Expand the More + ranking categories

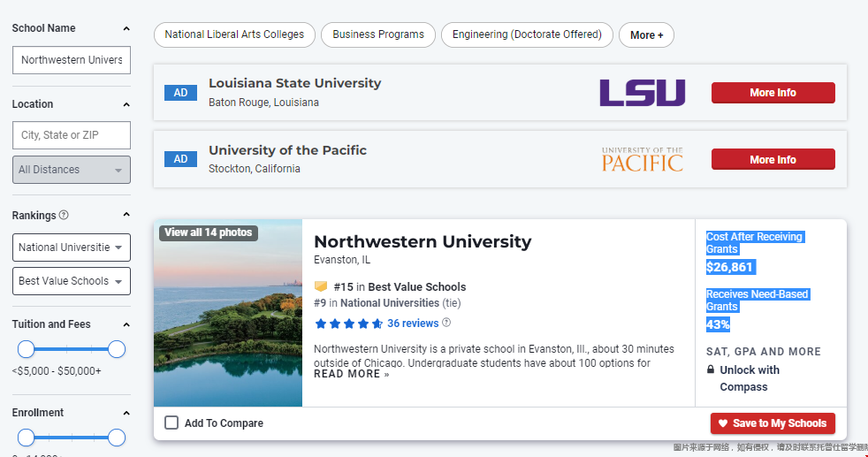[x=646, y=34]
